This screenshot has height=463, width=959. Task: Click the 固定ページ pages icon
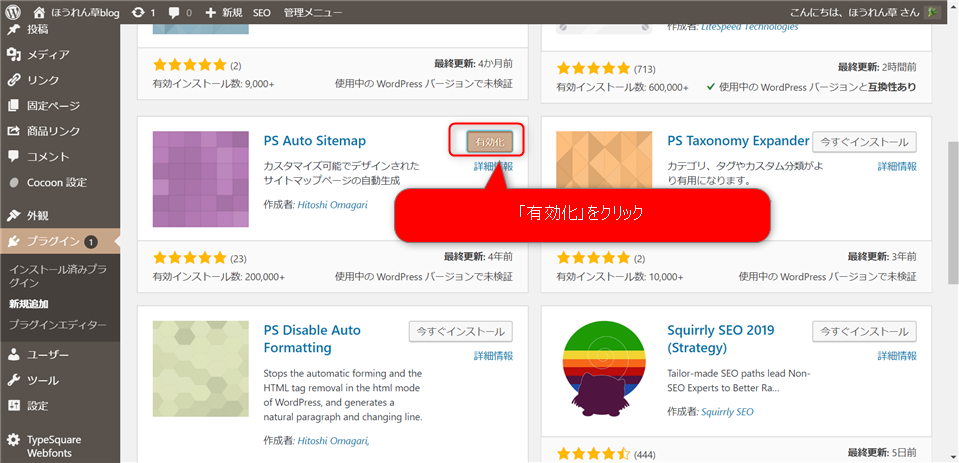coord(14,106)
